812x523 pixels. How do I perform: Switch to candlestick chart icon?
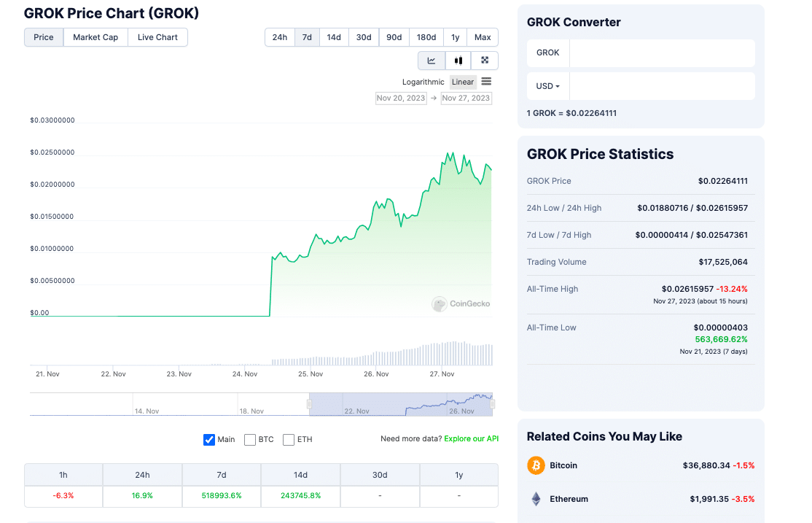[458, 61]
